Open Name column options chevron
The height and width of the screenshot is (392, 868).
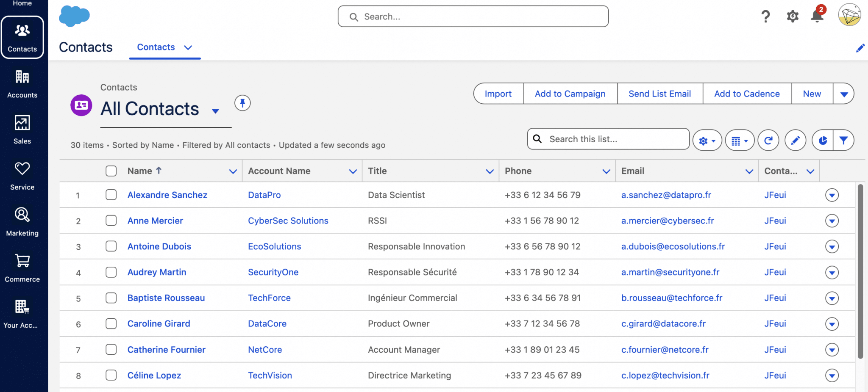click(233, 171)
